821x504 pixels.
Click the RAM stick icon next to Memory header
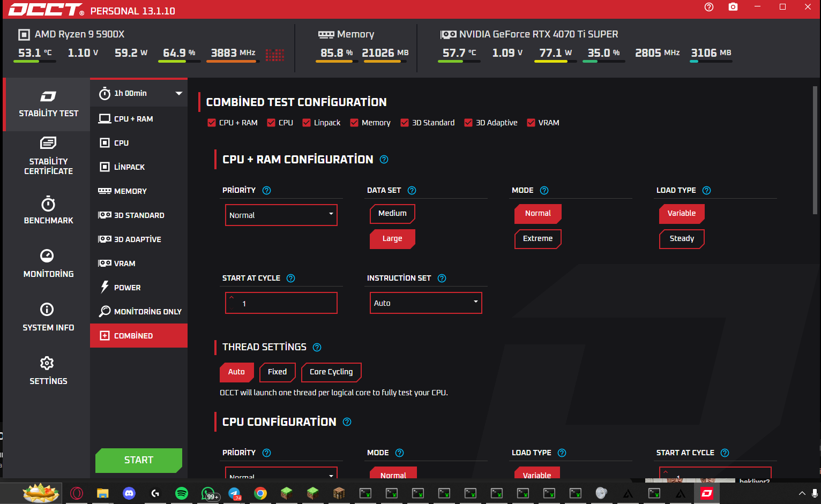pos(326,35)
